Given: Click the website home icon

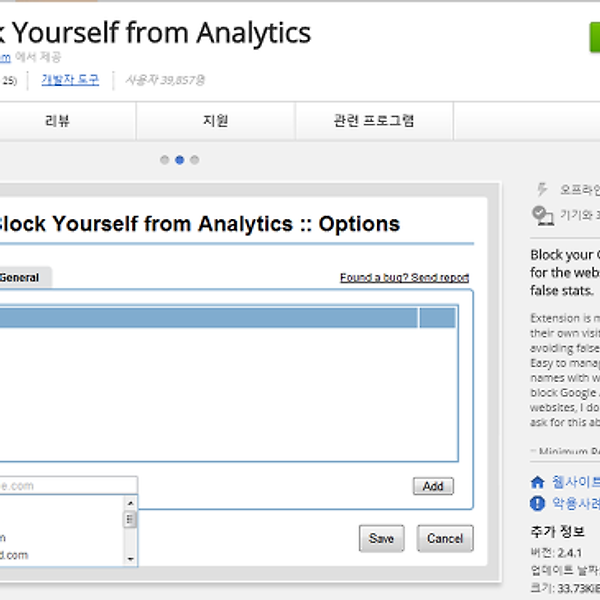Looking at the screenshot, I should [537, 481].
